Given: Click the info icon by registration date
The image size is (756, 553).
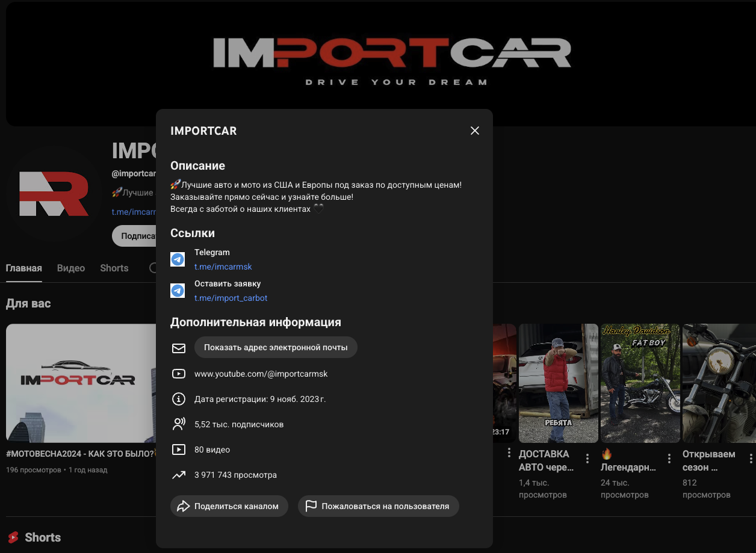Looking at the screenshot, I should (x=179, y=399).
